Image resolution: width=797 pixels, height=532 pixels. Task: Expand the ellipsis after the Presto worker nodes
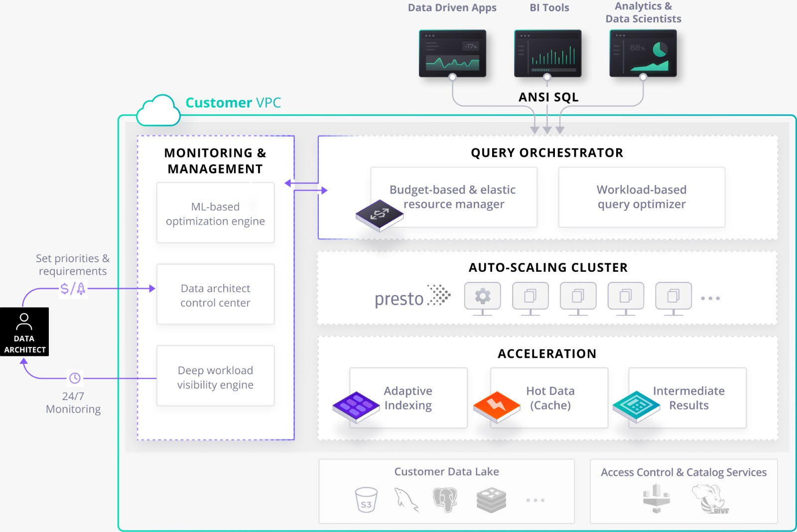point(711,297)
